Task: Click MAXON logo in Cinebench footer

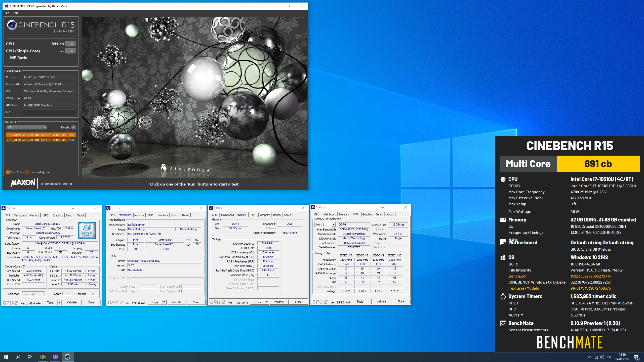Action: [x=23, y=183]
